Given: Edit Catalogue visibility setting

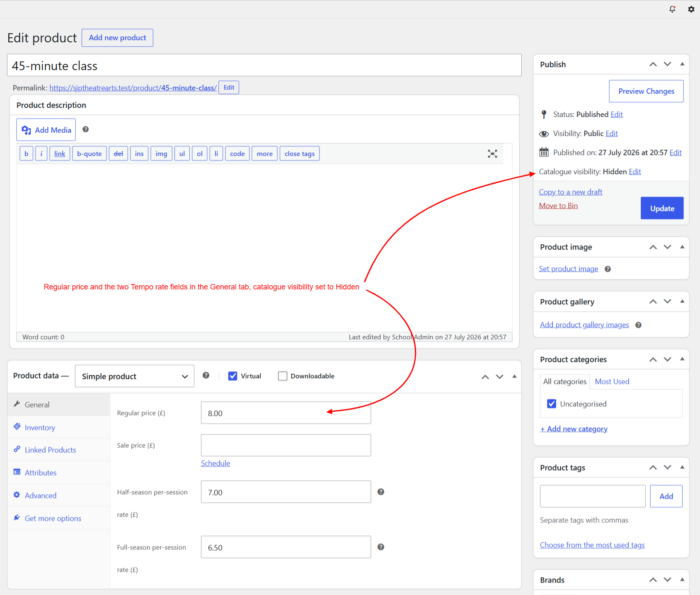Looking at the screenshot, I should click(x=635, y=172).
